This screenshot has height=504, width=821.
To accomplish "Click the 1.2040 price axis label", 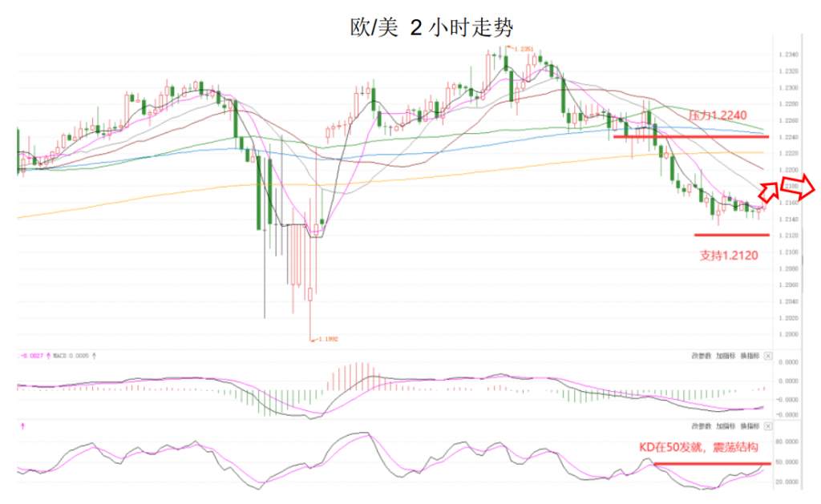I will coord(788,301).
